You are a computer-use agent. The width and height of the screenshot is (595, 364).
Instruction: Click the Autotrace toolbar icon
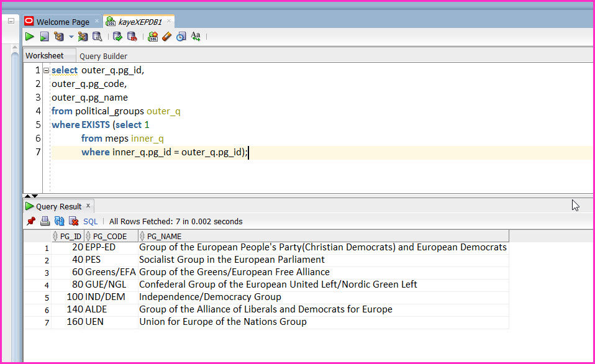tap(83, 37)
